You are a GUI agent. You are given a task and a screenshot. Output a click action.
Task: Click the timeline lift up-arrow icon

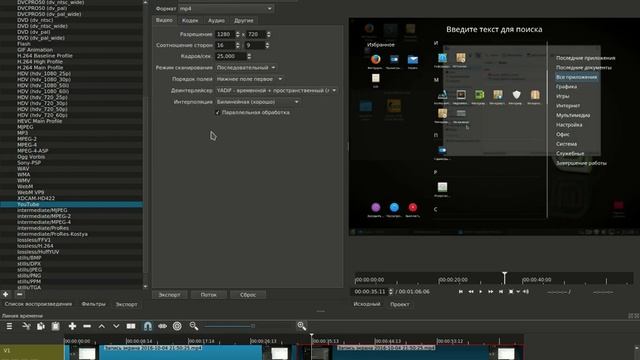pyautogui.click(x=102, y=326)
